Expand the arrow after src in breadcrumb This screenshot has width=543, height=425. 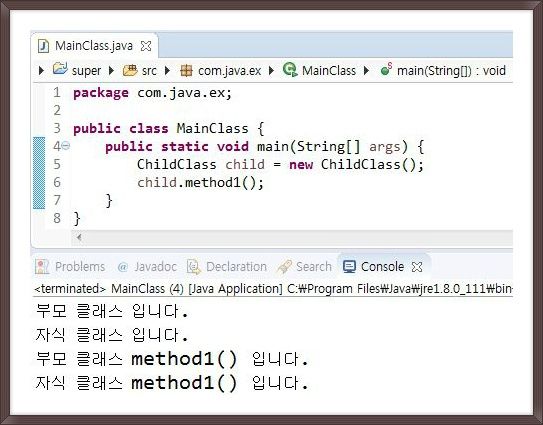[x=167, y=71]
